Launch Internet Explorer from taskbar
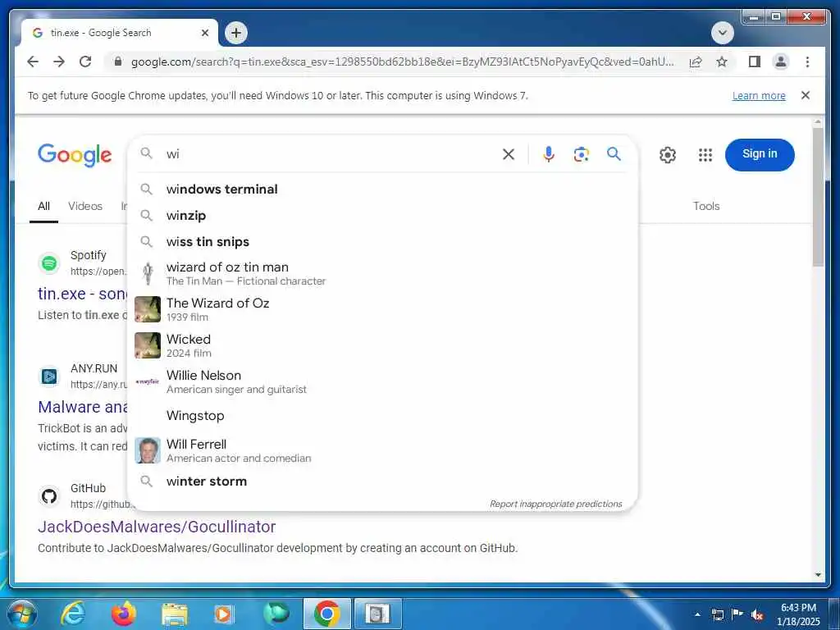The height and width of the screenshot is (630, 840). 73,614
